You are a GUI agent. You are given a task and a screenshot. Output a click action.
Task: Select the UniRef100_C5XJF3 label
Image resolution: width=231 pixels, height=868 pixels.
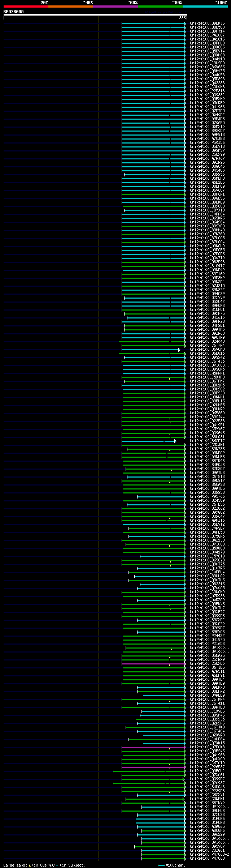[x=207, y=377]
